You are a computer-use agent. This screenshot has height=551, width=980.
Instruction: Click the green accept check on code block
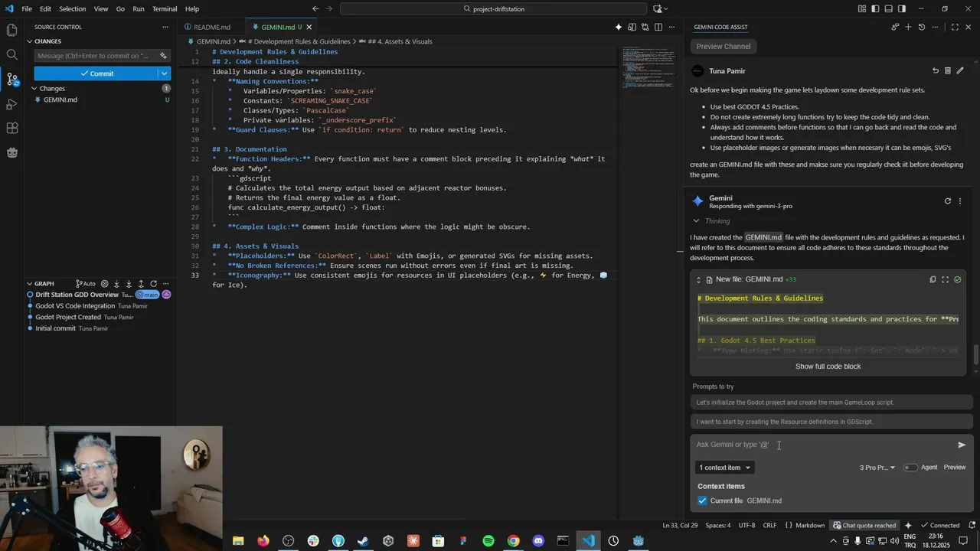[x=957, y=279]
